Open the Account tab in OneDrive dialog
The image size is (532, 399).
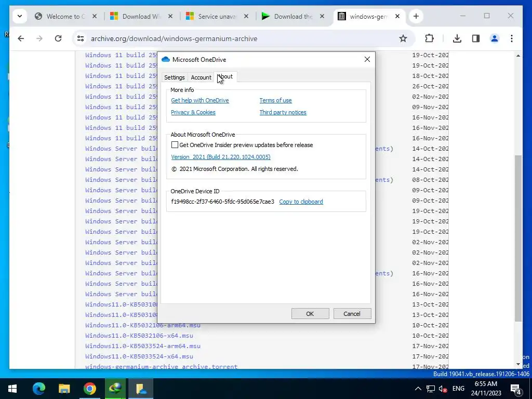201,77
